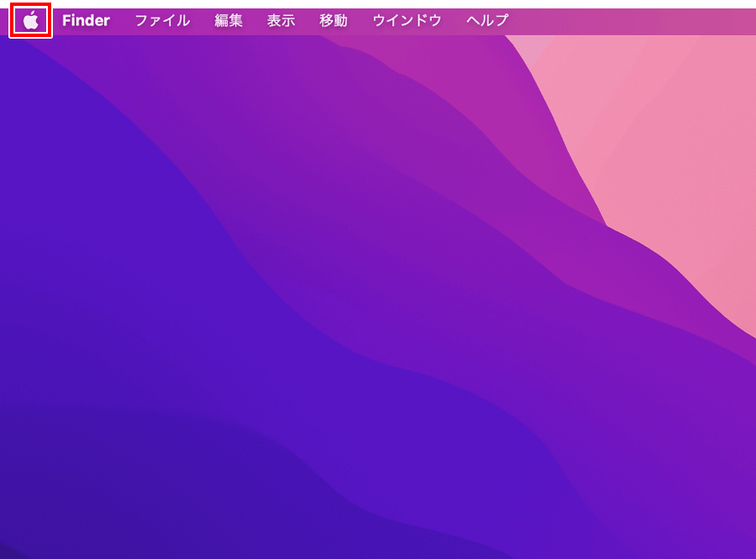Open the ファイル menu
756x559 pixels.
click(162, 21)
